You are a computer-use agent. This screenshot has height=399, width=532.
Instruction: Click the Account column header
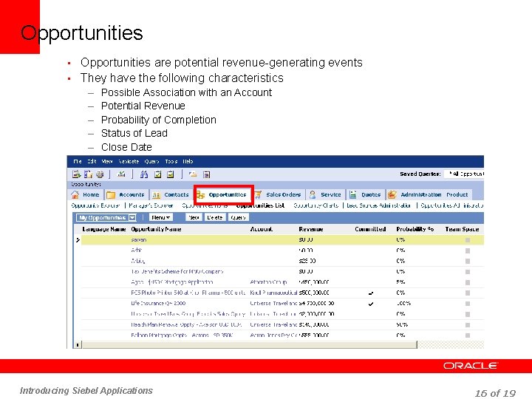tap(262, 229)
